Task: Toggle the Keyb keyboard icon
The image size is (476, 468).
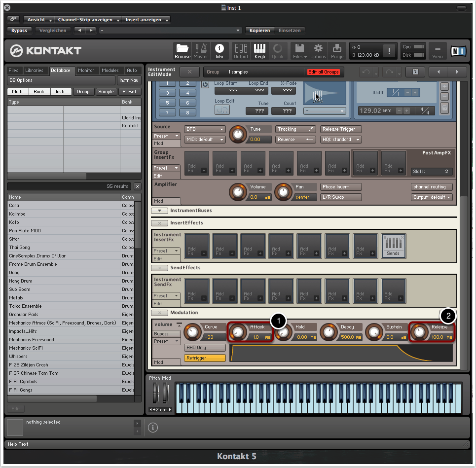Action: click(259, 50)
